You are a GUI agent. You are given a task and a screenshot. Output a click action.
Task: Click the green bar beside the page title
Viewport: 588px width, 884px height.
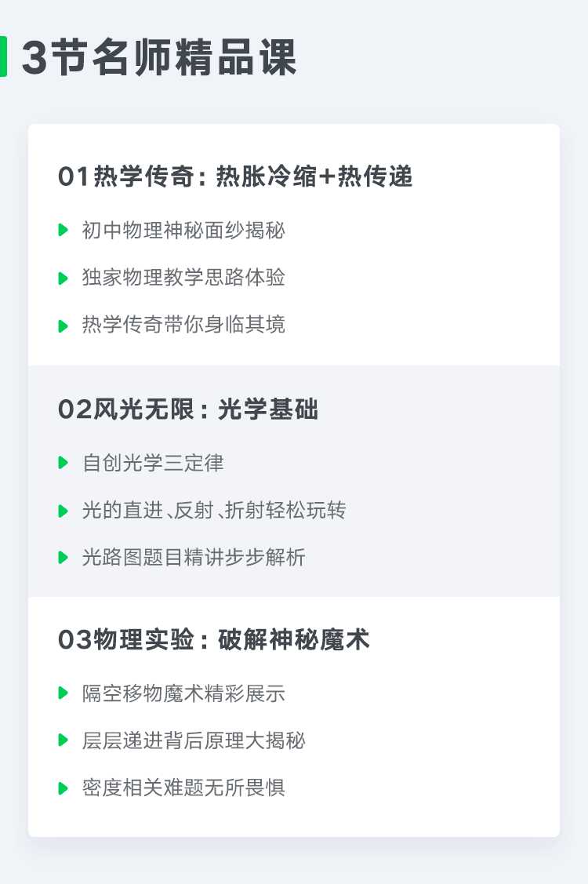click(3, 56)
